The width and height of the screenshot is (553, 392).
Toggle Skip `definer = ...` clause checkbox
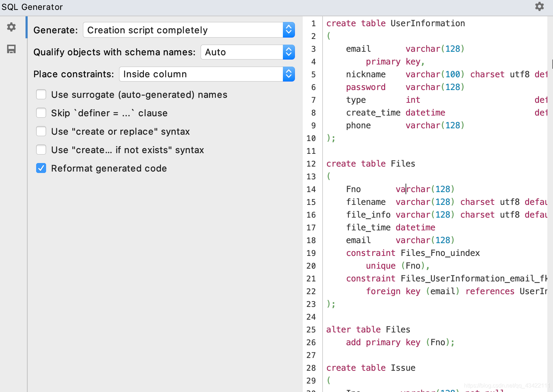(41, 113)
